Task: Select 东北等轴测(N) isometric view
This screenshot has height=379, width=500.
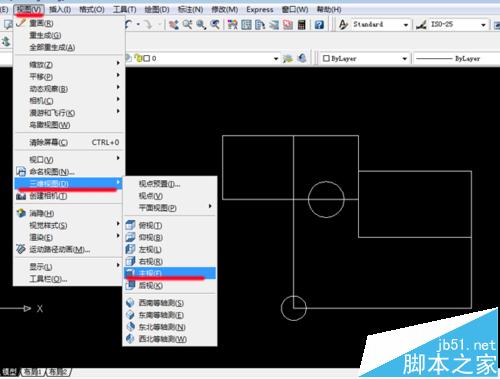Action: pos(170,327)
